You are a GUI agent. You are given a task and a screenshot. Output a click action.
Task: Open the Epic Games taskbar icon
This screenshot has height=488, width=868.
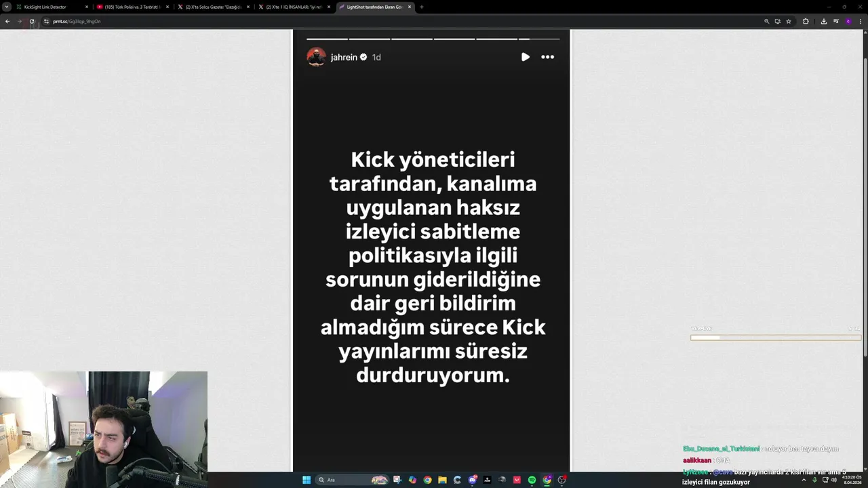487,480
